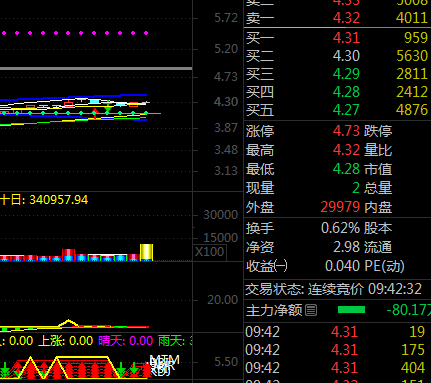Click the X100 volume scale box
The width and height of the screenshot is (431, 383).
209,252
